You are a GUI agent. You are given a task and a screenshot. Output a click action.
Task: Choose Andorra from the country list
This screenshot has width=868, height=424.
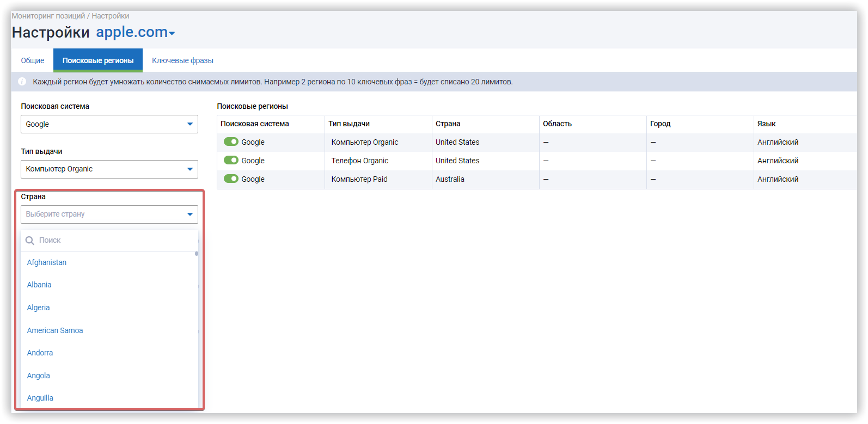pos(40,353)
